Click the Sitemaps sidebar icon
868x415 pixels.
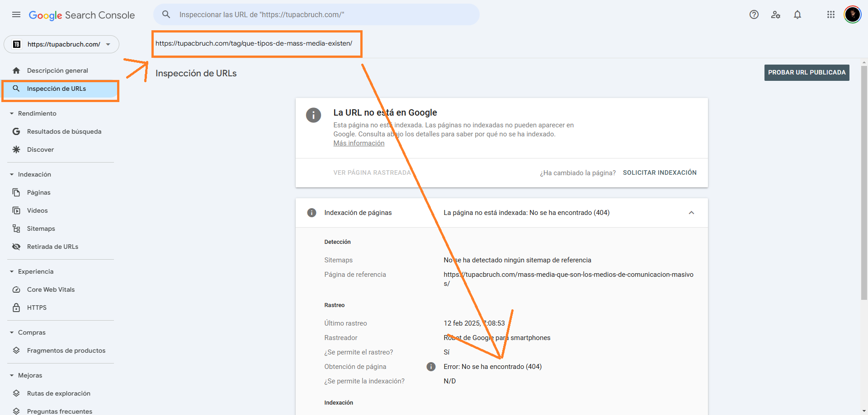coord(16,228)
